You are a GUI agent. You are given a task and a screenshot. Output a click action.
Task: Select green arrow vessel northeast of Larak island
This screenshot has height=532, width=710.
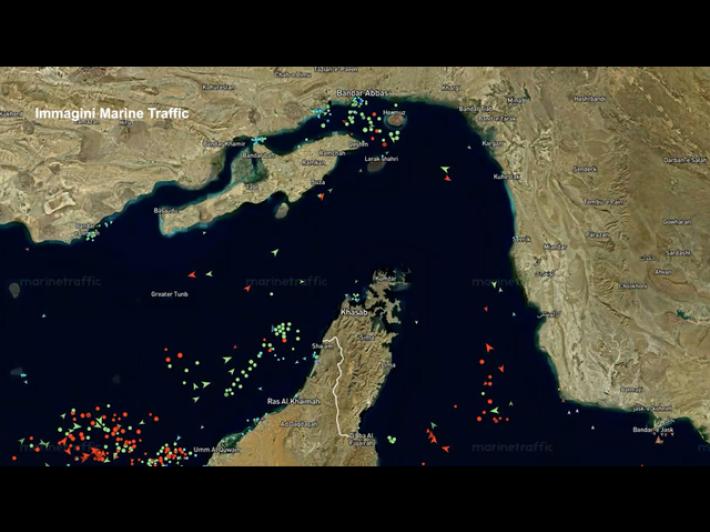point(445,170)
